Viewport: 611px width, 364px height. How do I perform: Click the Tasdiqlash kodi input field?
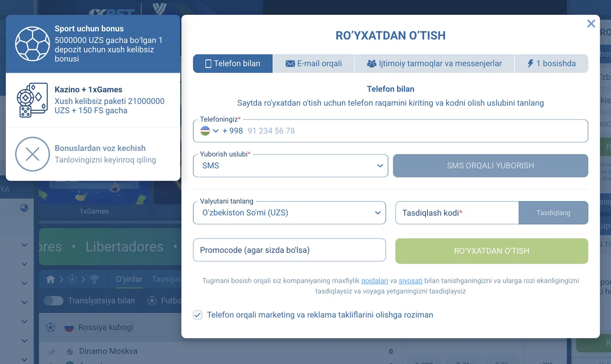(x=457, y=213)
